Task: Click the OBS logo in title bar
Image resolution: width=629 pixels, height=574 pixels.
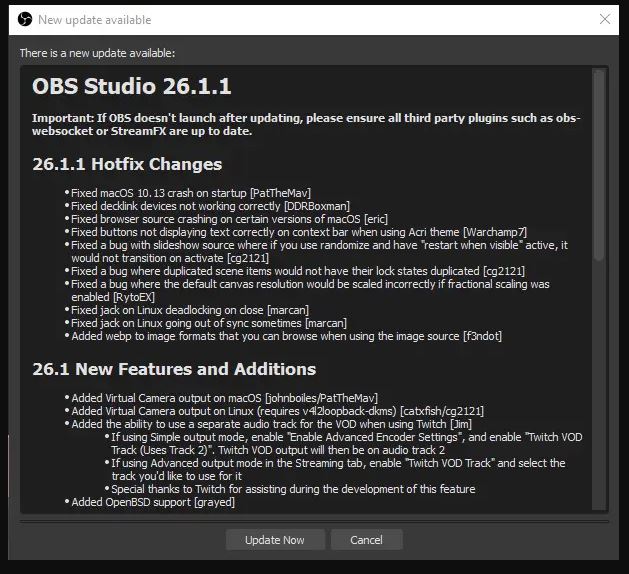Action: coord(25,19)
